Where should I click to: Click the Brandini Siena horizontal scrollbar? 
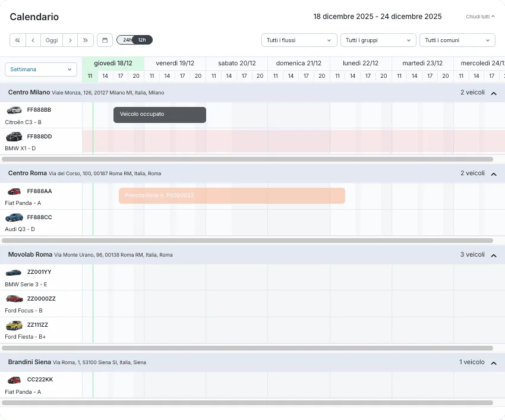[x=247, y=403]
